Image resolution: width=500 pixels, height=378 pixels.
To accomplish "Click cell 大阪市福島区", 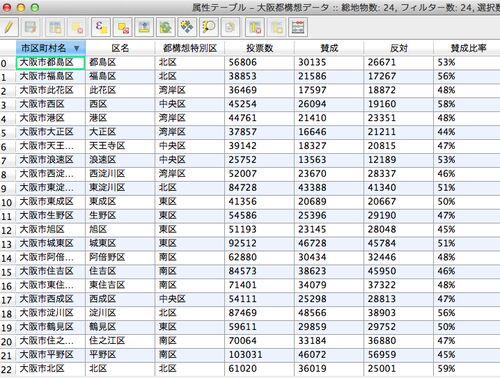I will coord(51,76).
